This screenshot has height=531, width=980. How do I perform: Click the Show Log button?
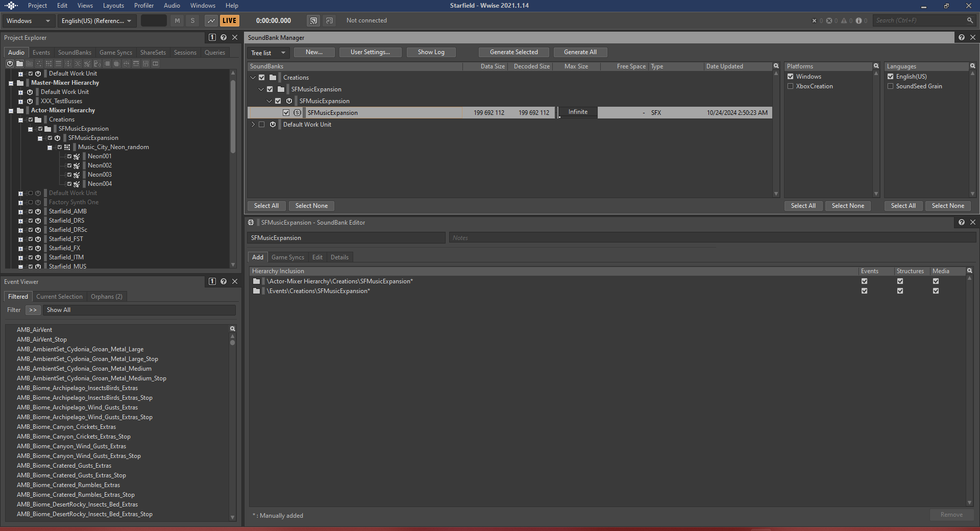click(431, 52)
